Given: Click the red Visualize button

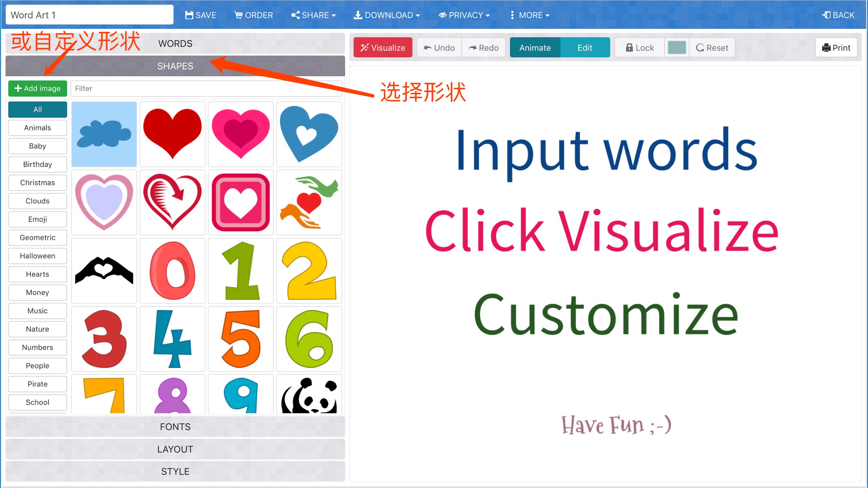Looking at the screenshot, I should click(383, 48).
